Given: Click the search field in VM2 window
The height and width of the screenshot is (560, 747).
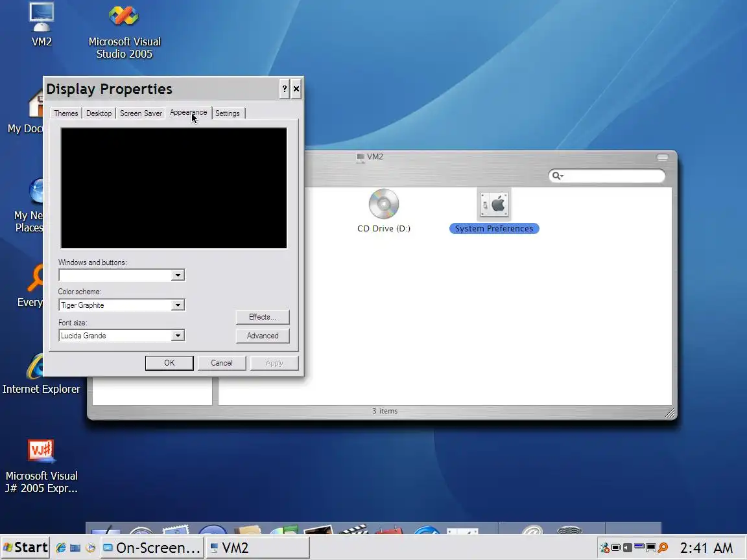Looking at the screenshot, I should pyautogui.click(x=607, y=176).
